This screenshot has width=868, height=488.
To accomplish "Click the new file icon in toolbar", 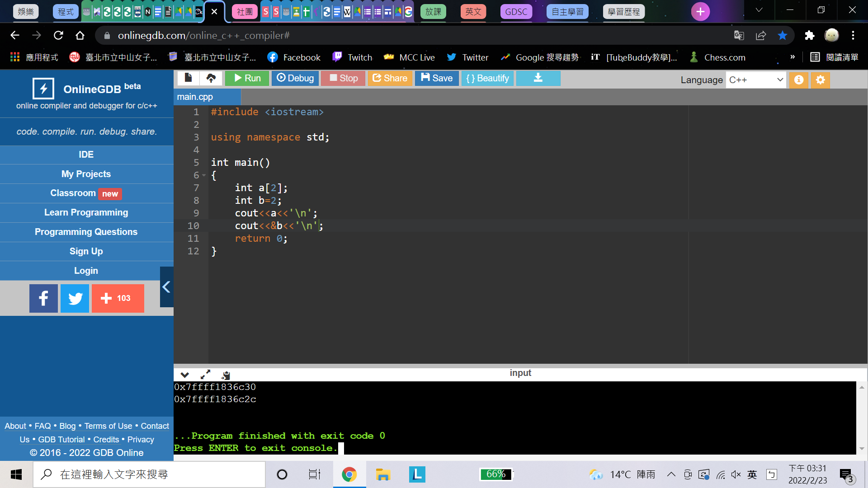I will 188,78.
